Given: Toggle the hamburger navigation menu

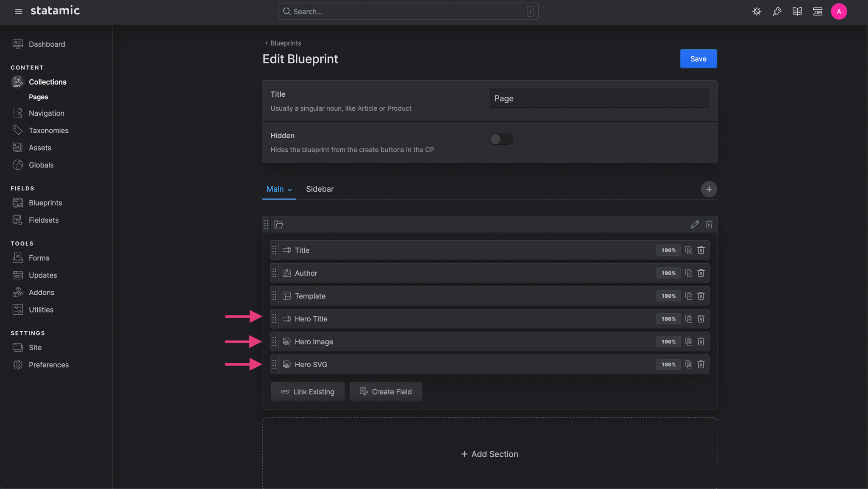Looking at the screenshot, I should 19,11.
